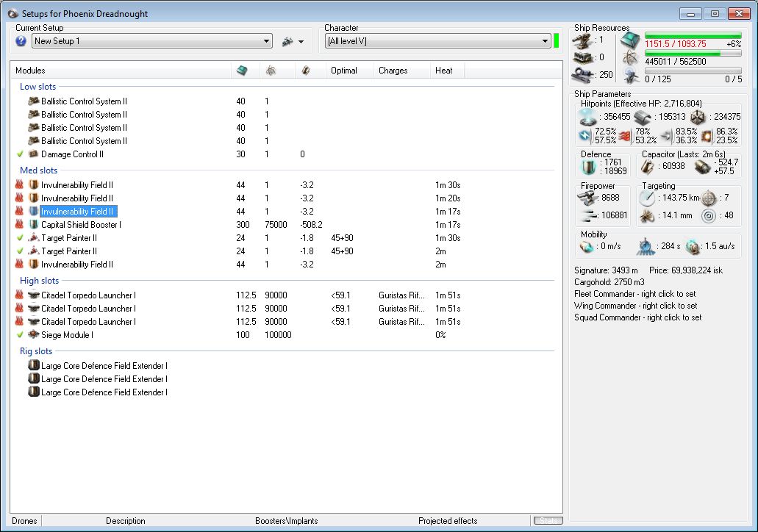Viewport: 758px width, 532px height.
Task: Click the Capital Shield Booster I module icon
Action: (x=33, y=225)
